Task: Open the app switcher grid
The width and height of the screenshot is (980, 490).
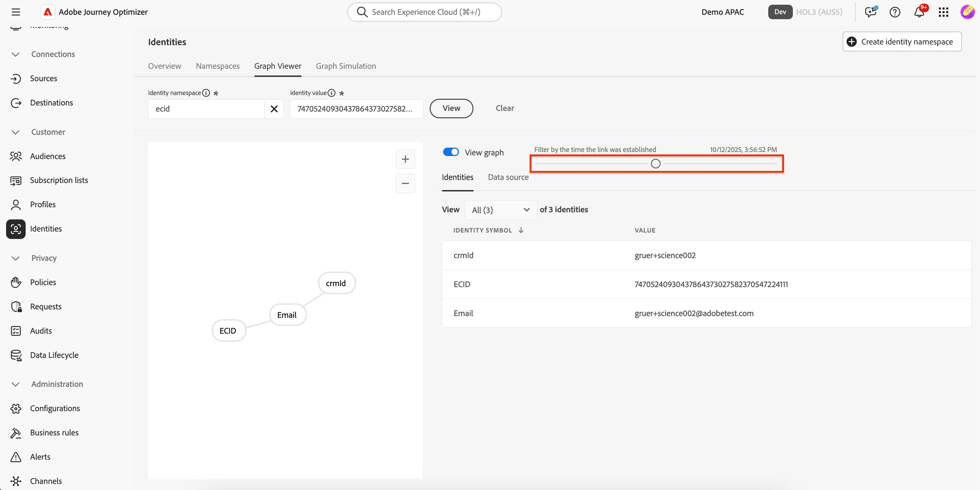Action: click(x=944, y=12)
